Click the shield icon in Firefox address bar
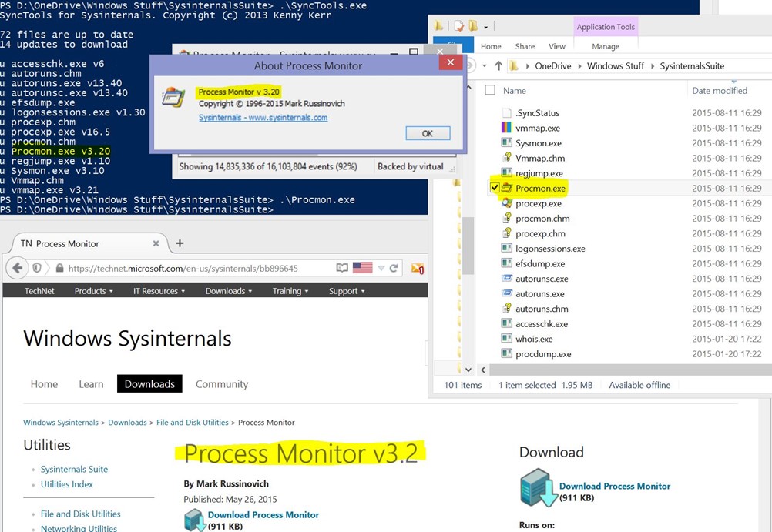772x532 pixels. [37, 268]
